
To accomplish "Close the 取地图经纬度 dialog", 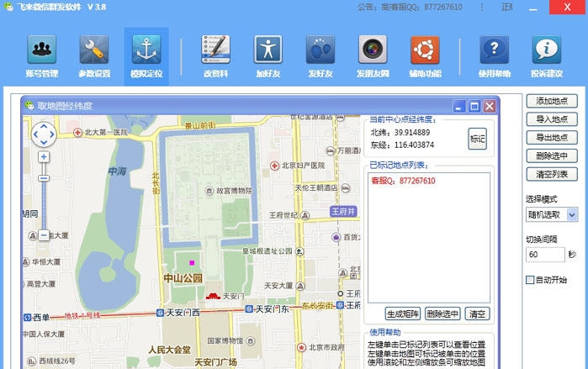I will coord(490,107).
